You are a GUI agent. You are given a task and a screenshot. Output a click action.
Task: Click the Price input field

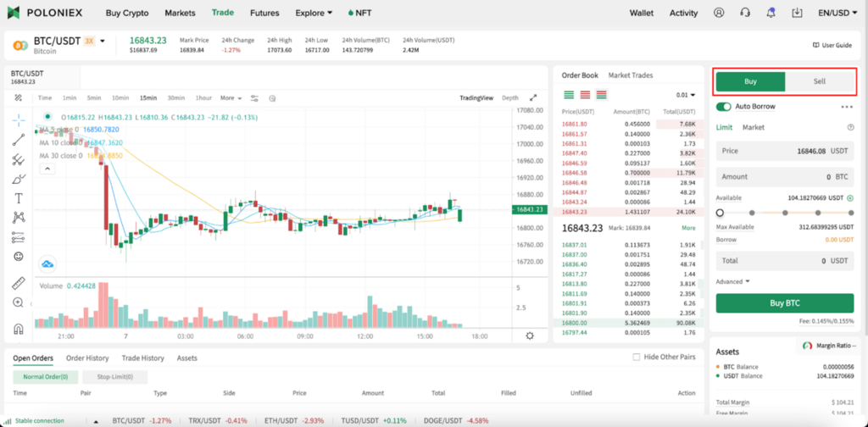(784, 151)
